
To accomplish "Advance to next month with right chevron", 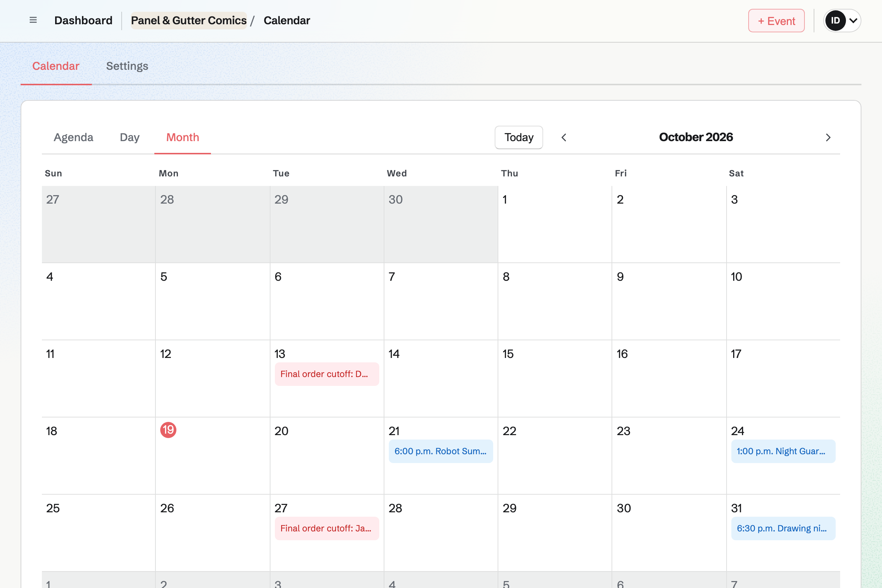I will (x=828, y=137).
